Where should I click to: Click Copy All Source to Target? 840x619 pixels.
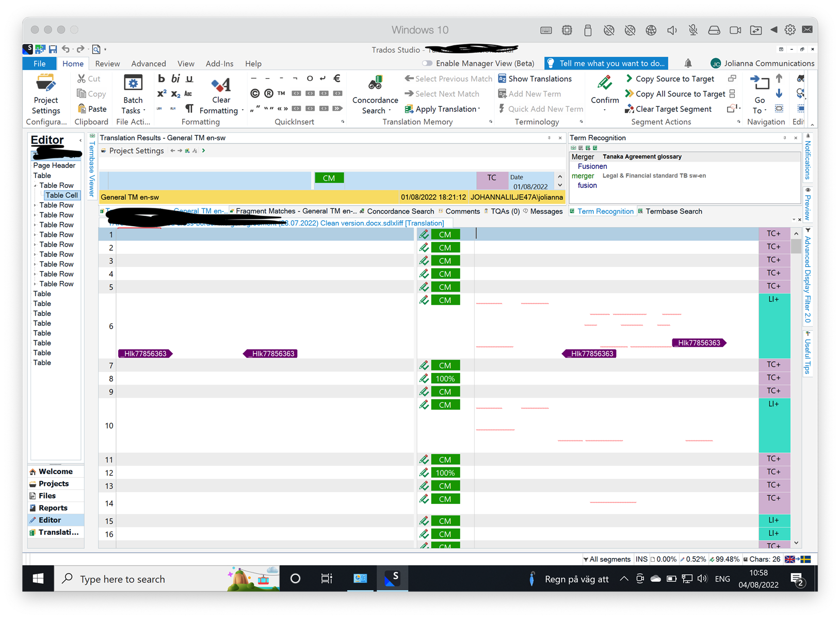coord(675,94)
